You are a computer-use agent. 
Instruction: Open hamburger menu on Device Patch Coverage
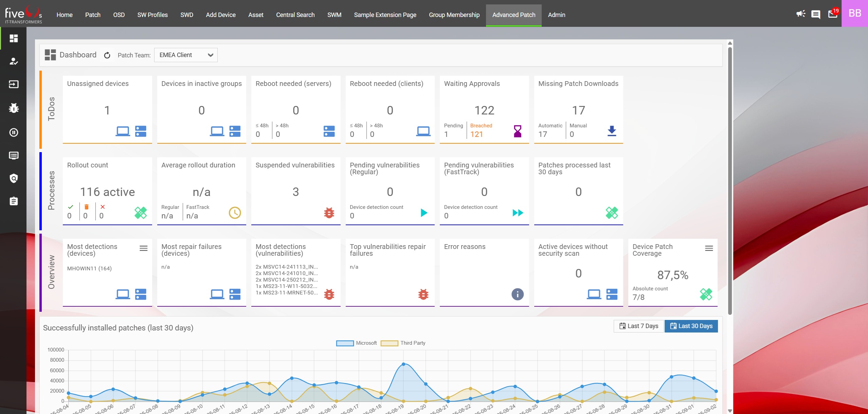point(709,249)
